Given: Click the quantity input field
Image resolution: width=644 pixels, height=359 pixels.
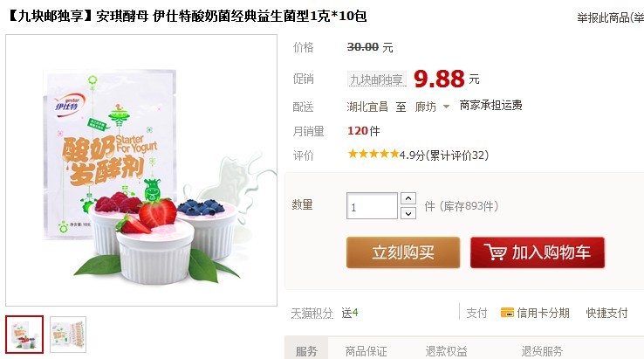Looking at the screenshot, I should pos(372,205).
